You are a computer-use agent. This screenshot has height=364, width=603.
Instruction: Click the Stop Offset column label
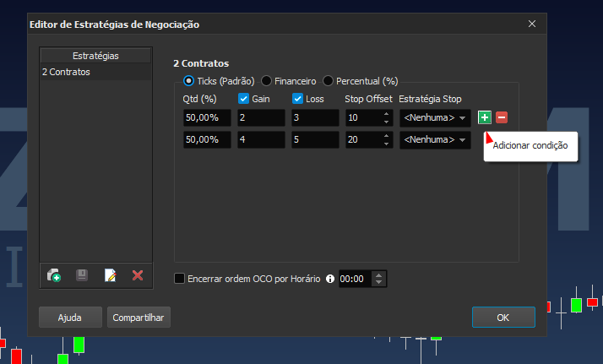click(x=368, y=99)
